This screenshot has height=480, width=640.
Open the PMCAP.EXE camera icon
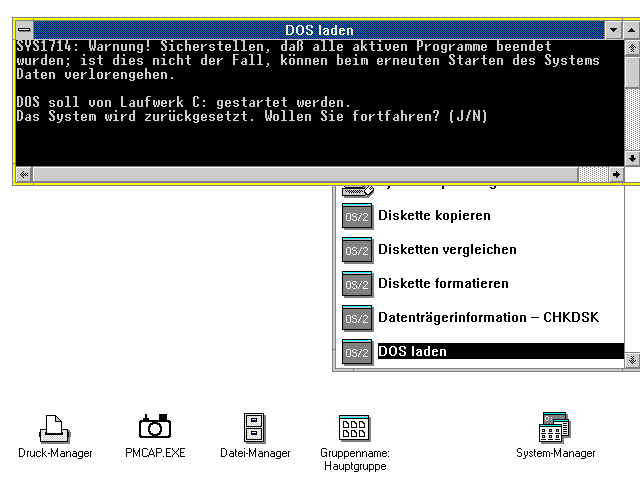[x=155, y=427]
